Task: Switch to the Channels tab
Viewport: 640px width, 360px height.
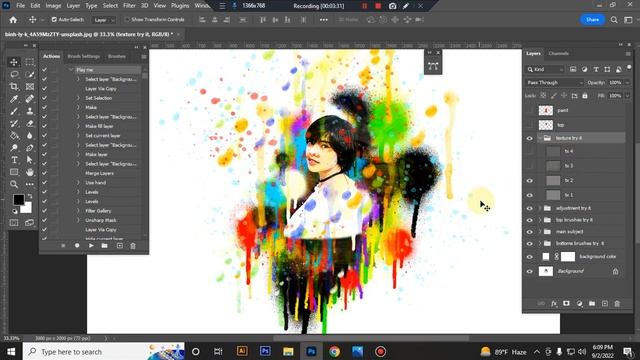Action: [558, 53]
